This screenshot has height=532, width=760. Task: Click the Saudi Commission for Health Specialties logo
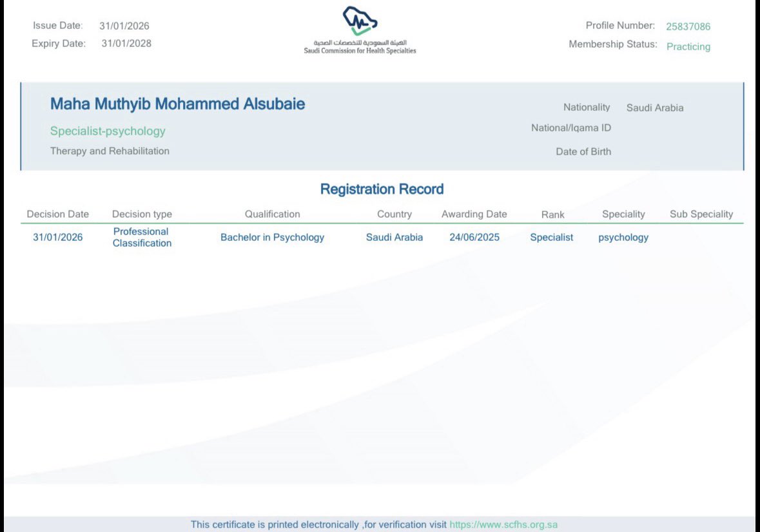[x=360, y=30]
